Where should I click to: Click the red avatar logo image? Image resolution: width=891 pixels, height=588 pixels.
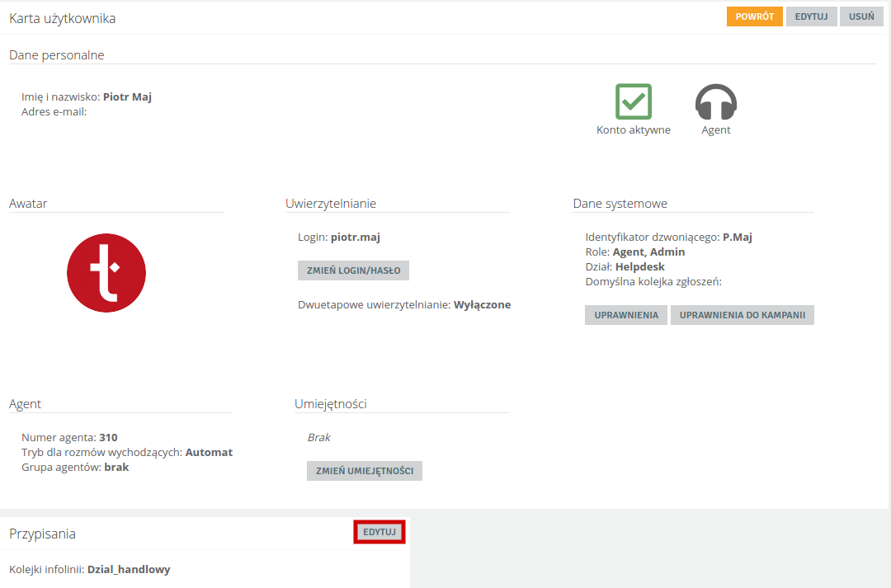106,273
